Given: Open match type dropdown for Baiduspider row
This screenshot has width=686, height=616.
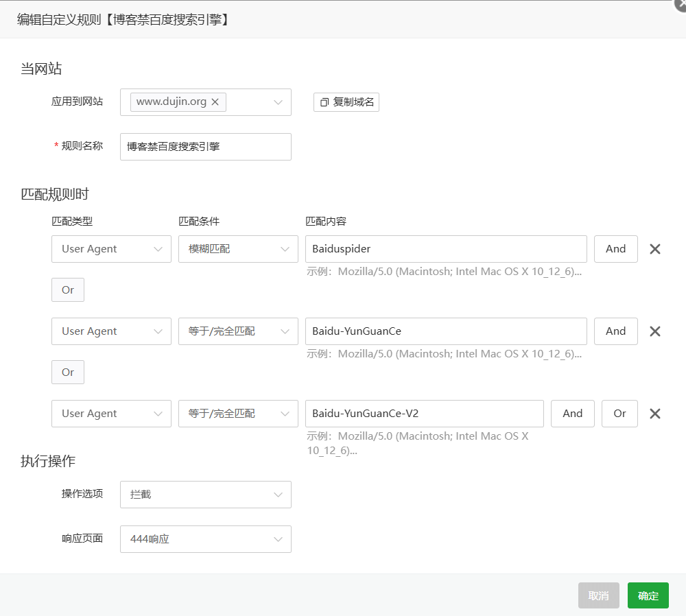Looking at the screenshot, I should [x=111, y=249].
